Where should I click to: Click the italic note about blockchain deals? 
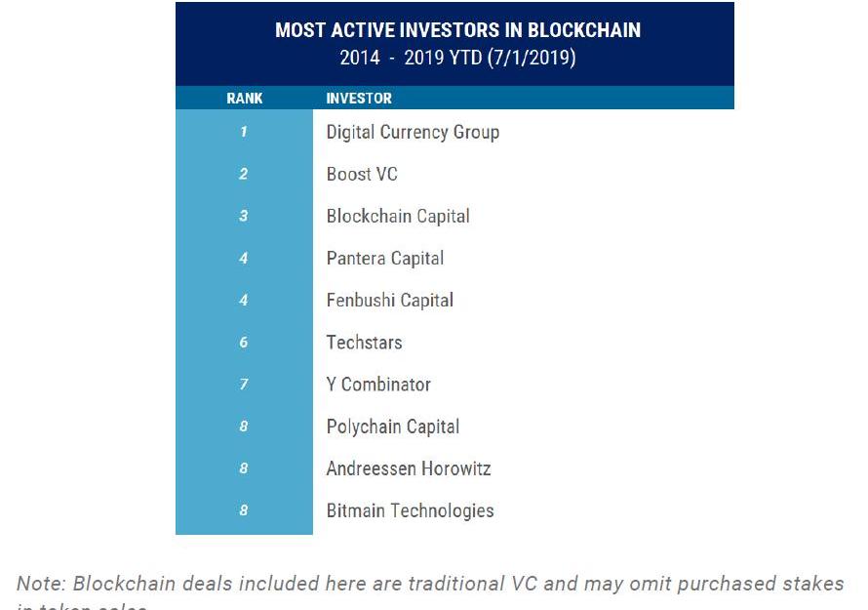pos(430,585)
